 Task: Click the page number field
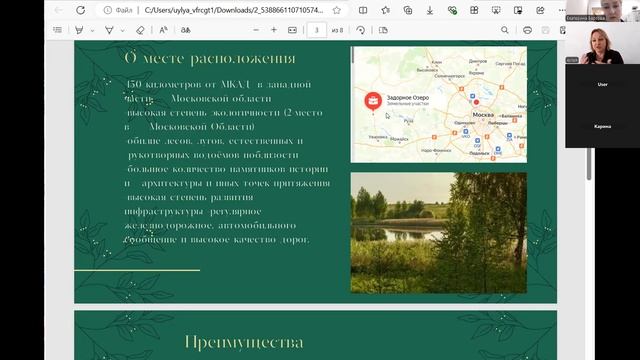(316, 30)
